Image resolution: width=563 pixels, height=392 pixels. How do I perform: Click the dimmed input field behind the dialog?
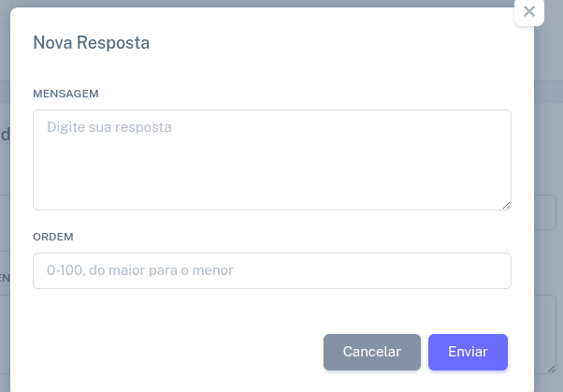pyautogui.click(x=547, y=212)
